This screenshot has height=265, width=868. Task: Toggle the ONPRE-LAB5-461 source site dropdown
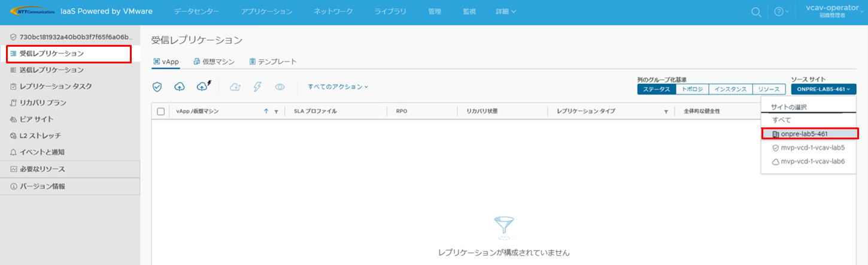pos(824,89)
